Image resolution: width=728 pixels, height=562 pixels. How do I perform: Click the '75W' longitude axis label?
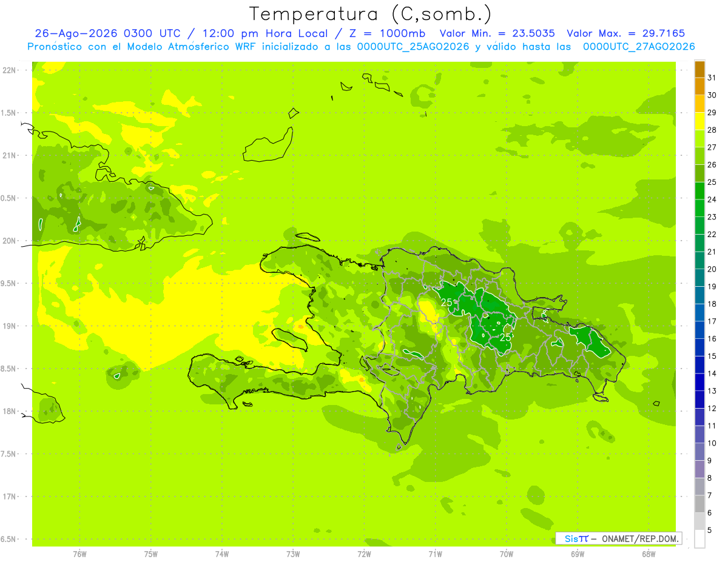click(x=150, y=554)
